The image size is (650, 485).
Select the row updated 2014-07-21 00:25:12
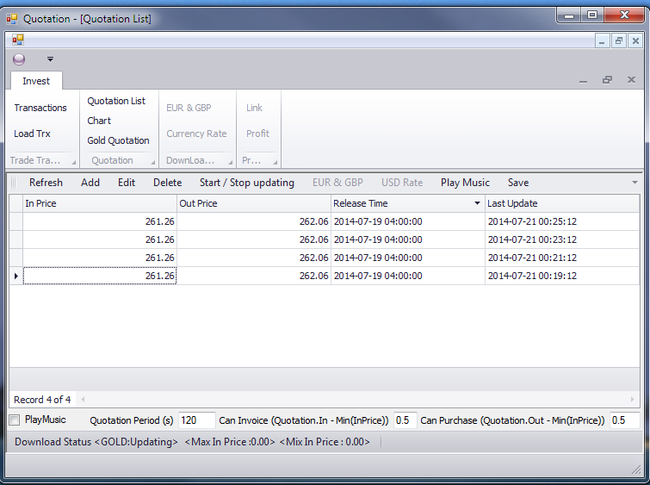325,222
